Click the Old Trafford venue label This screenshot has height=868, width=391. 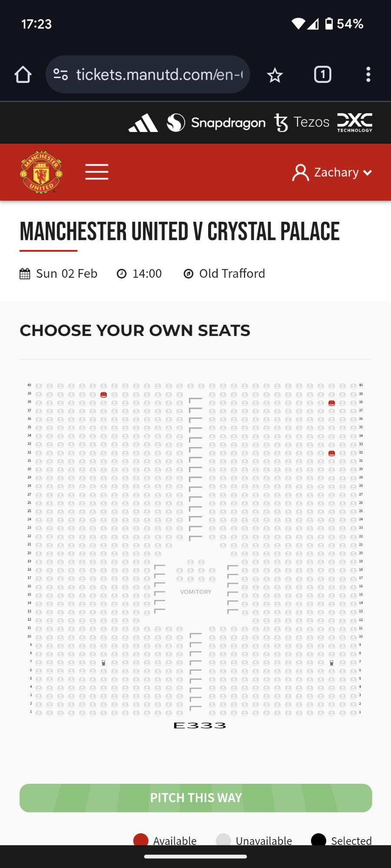[232, 274]
